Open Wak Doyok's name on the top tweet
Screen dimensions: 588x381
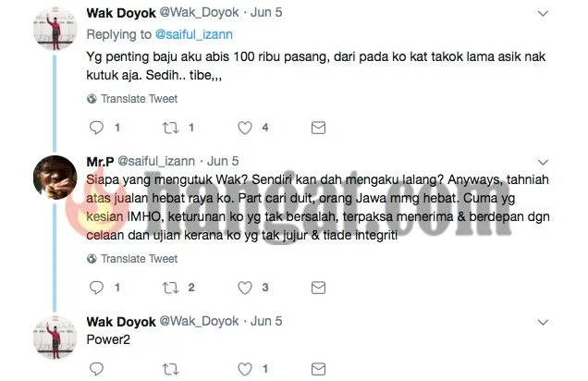pos(121,13)
